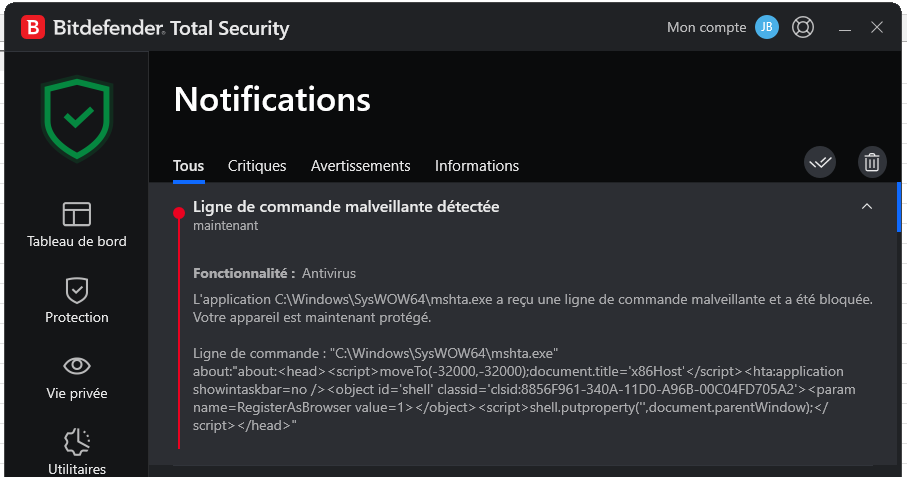The height and width of the screenshot is (477, 907).
Task: Click the 'Ligne de commande malveillante détectée' title
Action: (346, 206)
